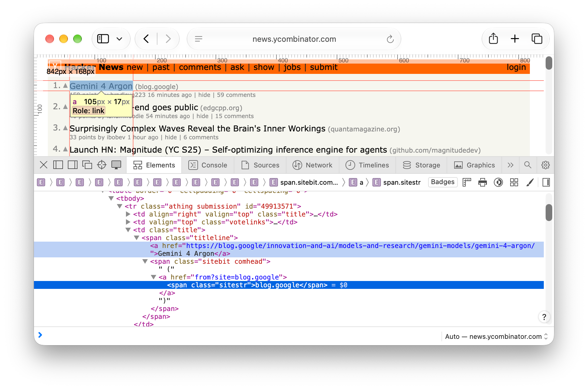Expand the td align right node
The image size is (588, 390).
128,214
